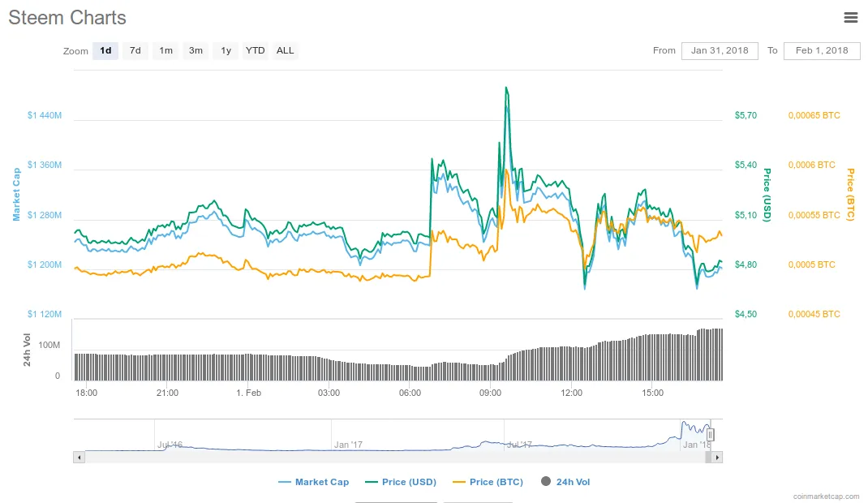
Task: Select the 1d zoom range
Action: pyautogui.click(x=105, y=50)
